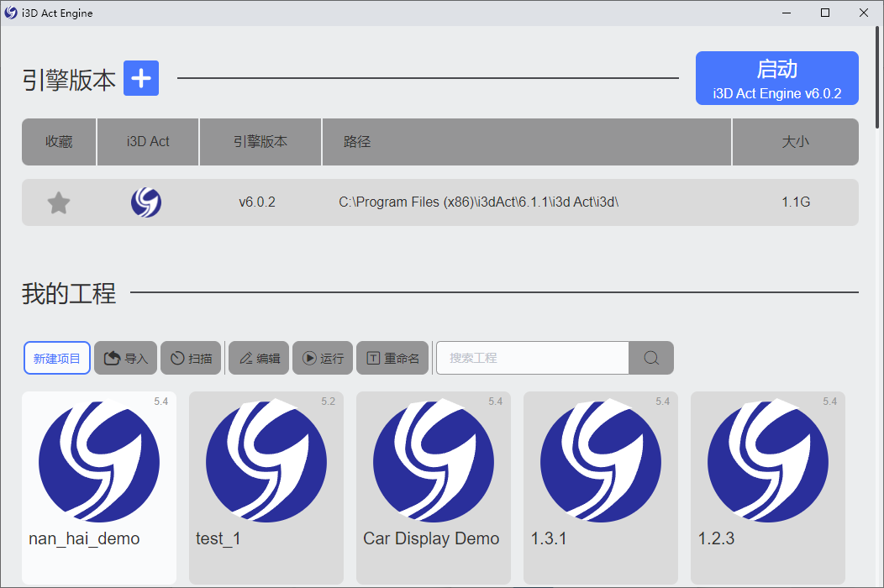Click the 5.4 version tag on nan_hai_demo
The height and width of the screenshot is (588, 884).
[x=161, y=402]
